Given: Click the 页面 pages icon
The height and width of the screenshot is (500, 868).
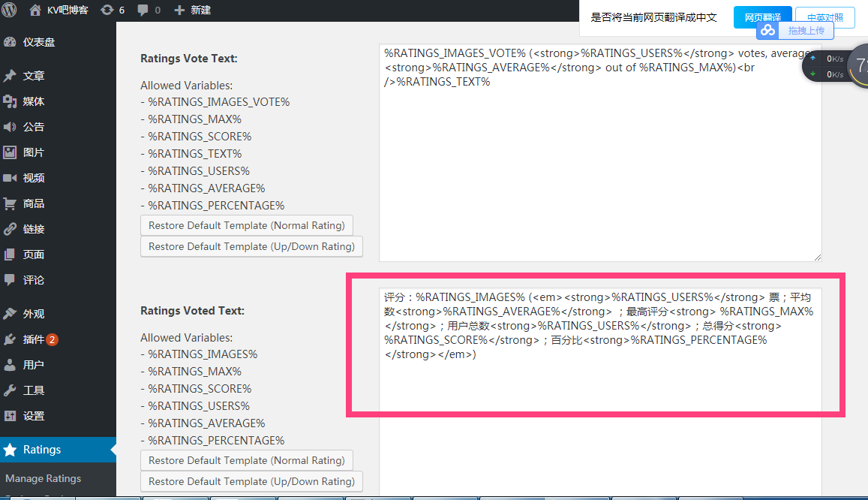Looking at the screenshot, I should [10, 255].
